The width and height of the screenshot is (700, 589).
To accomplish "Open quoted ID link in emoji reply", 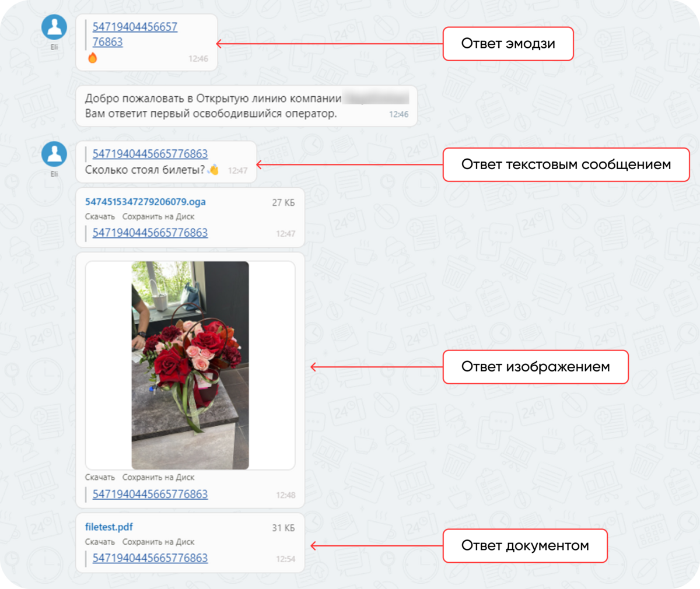I will pyautogui.click(x=135, y=34).
